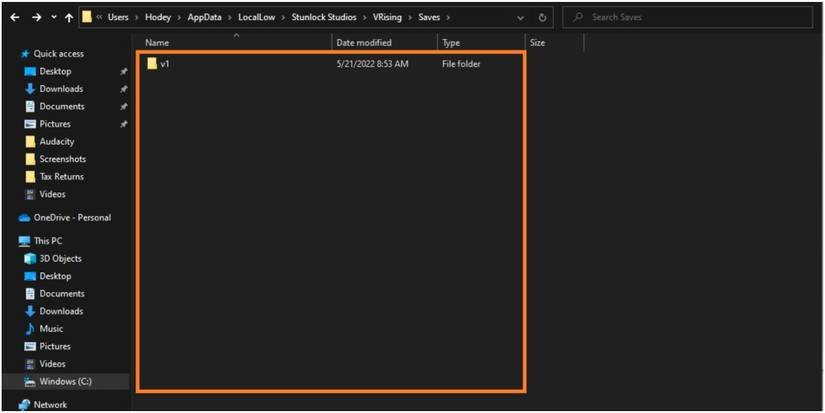This screenshot has width=825, height=413.
Task: Navigate to Stunlock Studios in breadcrumb
Action: 324,17
